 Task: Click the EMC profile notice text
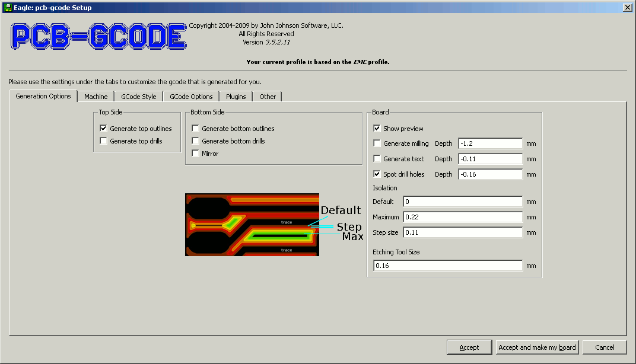pos(317,62)
